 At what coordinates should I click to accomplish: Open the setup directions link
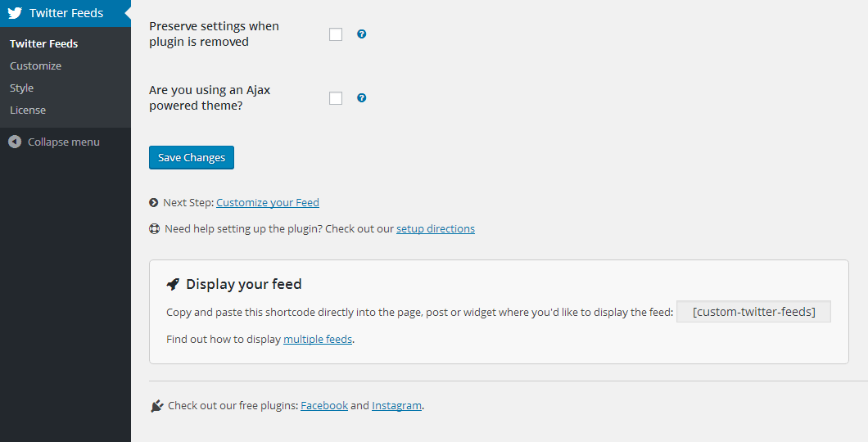(x=436, y=229)
